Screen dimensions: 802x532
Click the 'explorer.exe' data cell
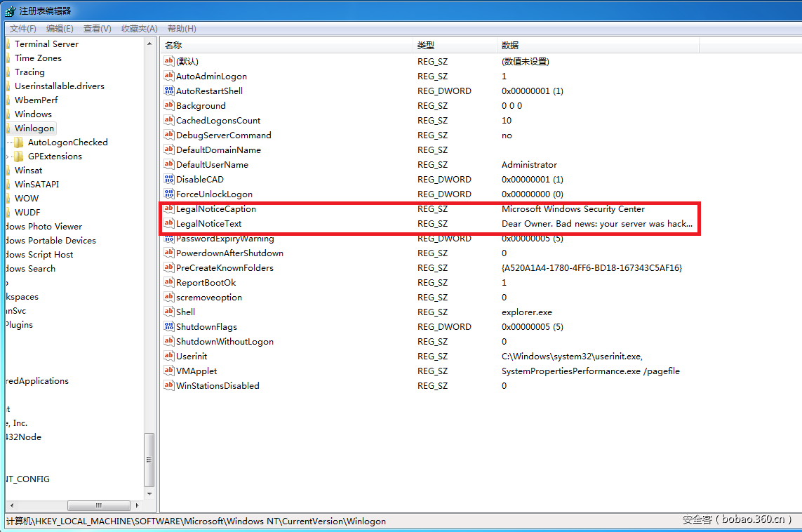click(527, 312)
